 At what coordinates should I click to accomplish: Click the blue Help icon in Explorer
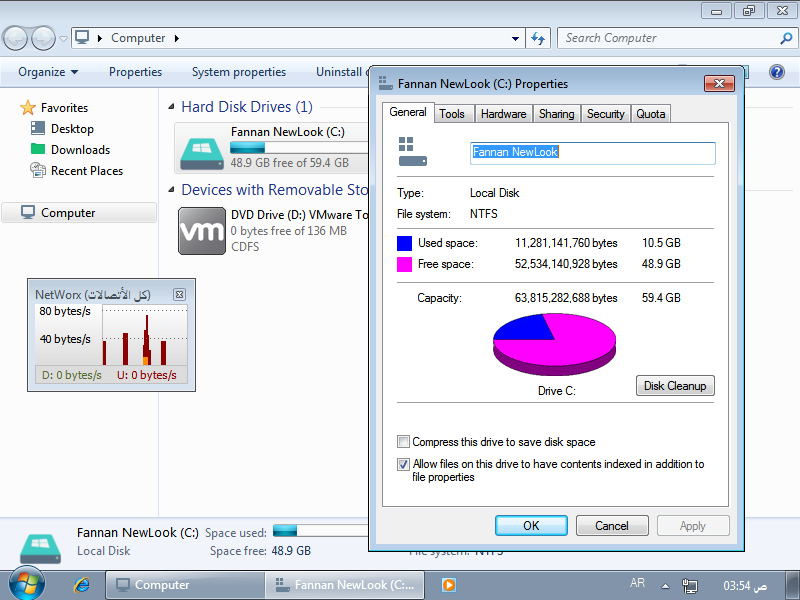click(777, 72)
